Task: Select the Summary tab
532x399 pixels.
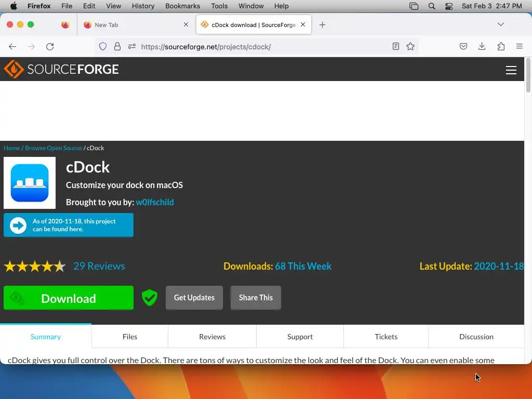Action: 46,337
